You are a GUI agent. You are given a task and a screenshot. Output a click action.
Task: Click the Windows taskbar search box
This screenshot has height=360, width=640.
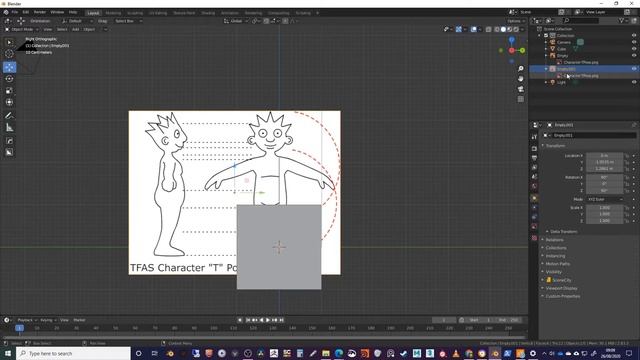point(73,353)
